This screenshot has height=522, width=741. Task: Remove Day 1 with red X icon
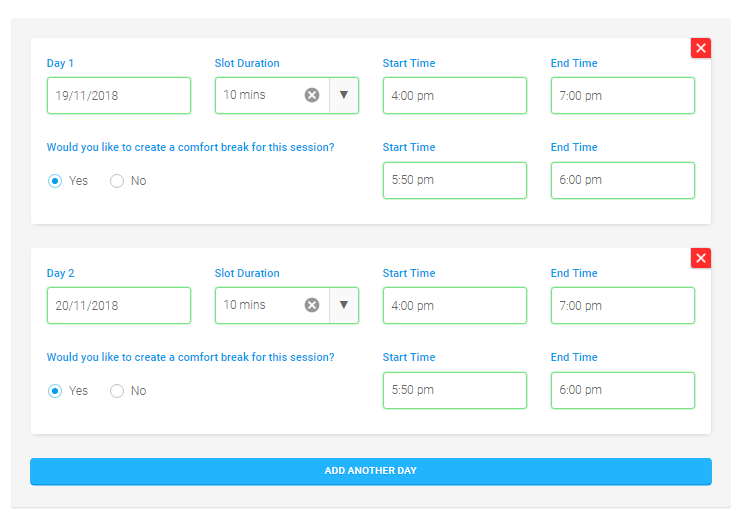[701, 48]
